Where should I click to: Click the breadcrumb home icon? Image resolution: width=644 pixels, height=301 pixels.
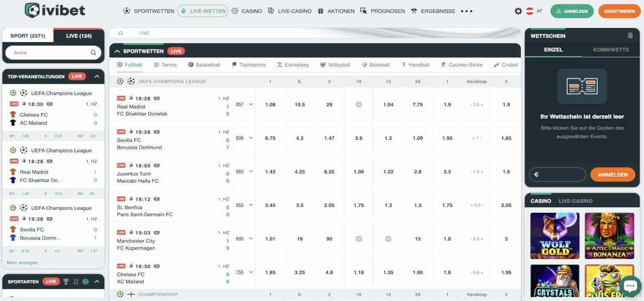(121, 33)
